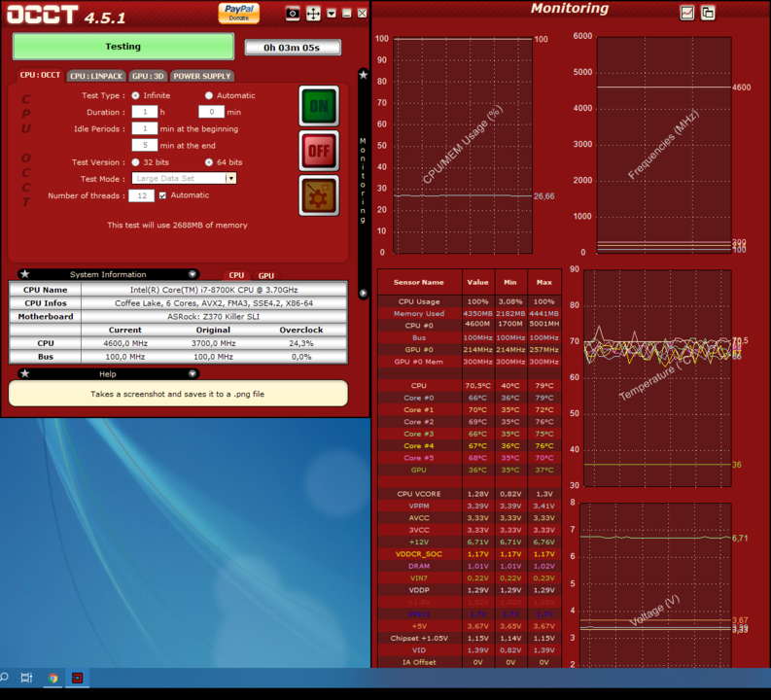Select the CPU Usage sensor row

coord(470,301)
